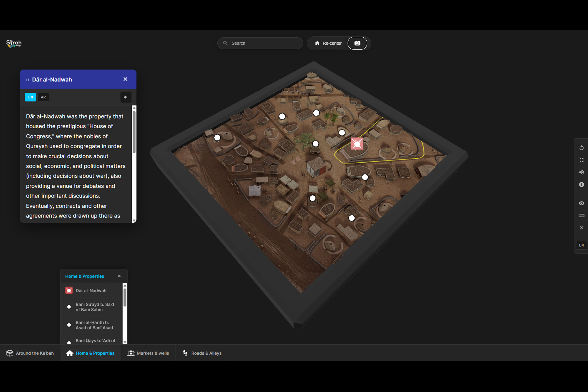This screenshot has height=392, width=588.
Task: Switch description language to AR
Action: point(43,97)
